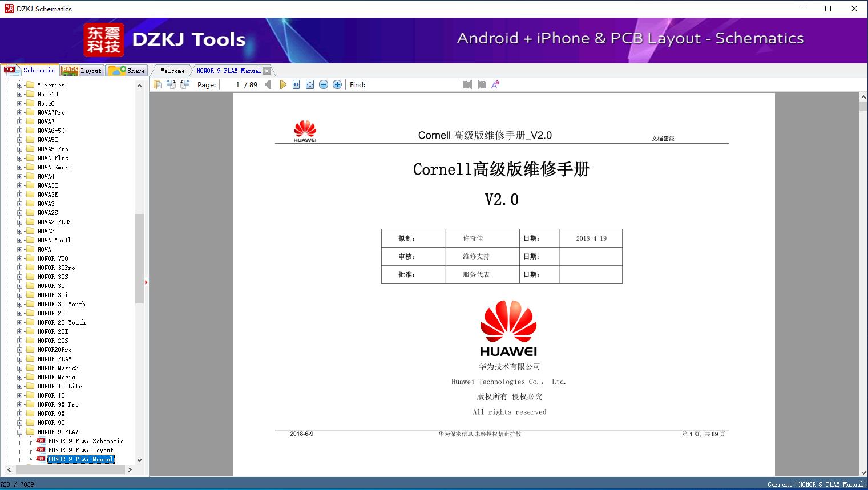Expand the HONOR 30Pro folder
Viewport: 868px width, 490px height.
pyautogui.click(x=19, y=268)
